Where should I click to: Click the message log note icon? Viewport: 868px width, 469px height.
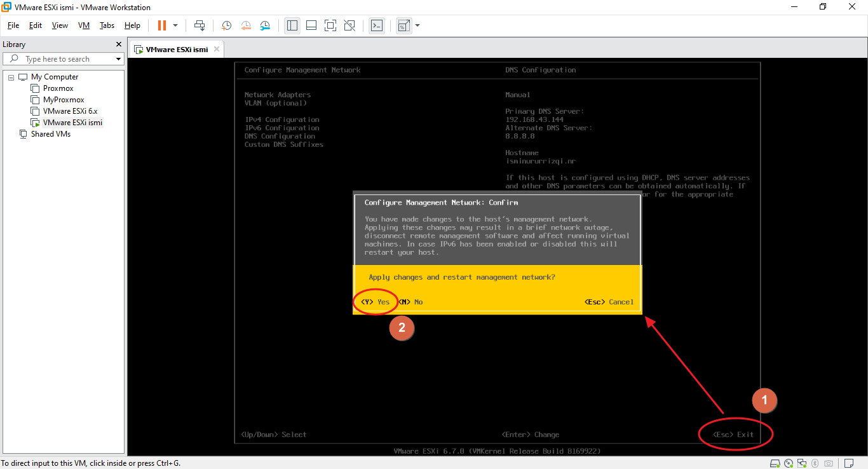(848, 463)
